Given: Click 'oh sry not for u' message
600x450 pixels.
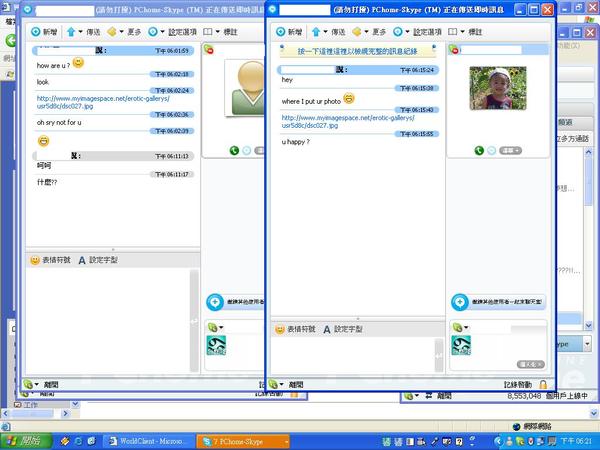Looking at the screenshot, I should 59,122.
